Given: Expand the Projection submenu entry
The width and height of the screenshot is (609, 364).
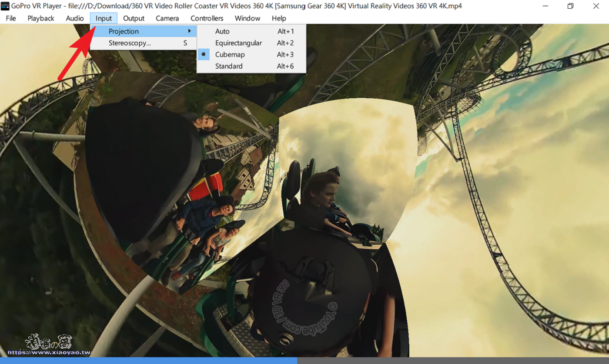Looking at the screenshot, I should point(144,31).
